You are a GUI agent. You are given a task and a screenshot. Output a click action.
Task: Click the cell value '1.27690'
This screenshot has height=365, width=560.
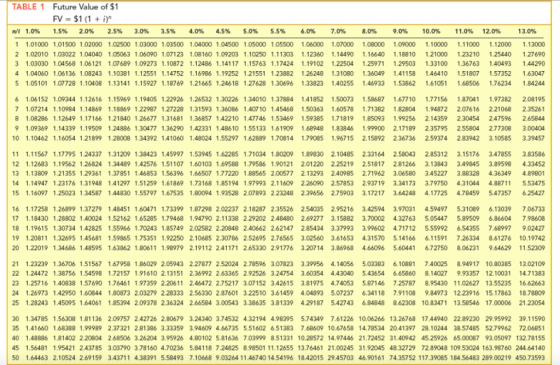(x=534, y=54)
